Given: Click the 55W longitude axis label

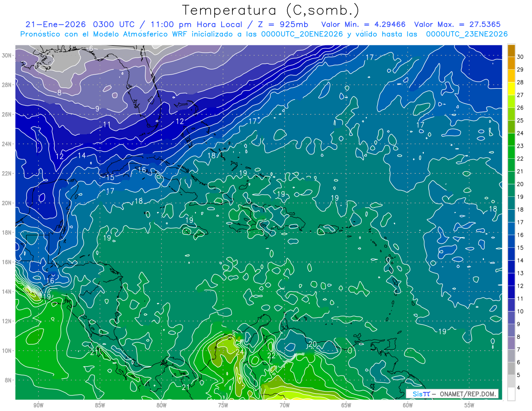Looking at the screenshot, I should [x=469, y=405].
